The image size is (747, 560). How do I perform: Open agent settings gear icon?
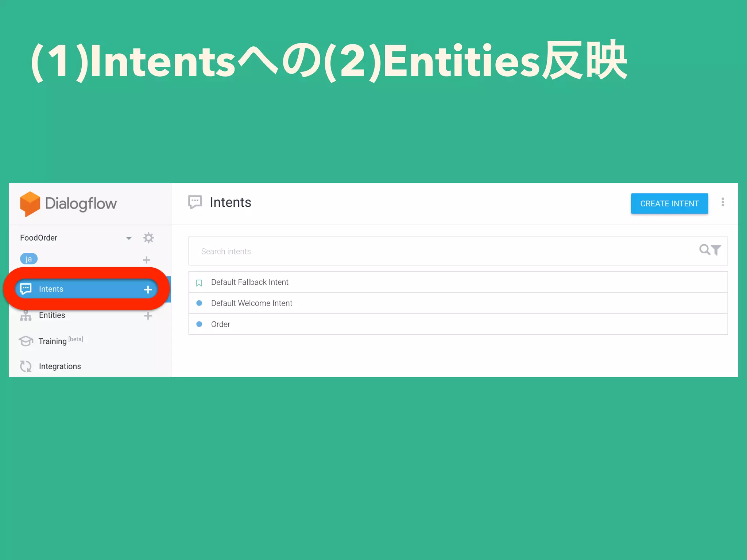(x=148, y=238)
